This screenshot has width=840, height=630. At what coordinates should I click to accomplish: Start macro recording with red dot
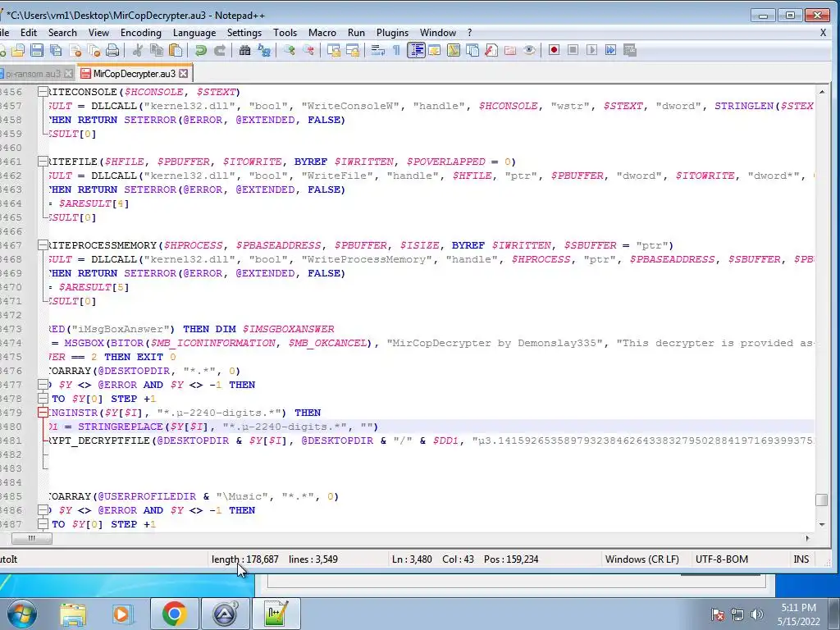(x=554, y=50)
